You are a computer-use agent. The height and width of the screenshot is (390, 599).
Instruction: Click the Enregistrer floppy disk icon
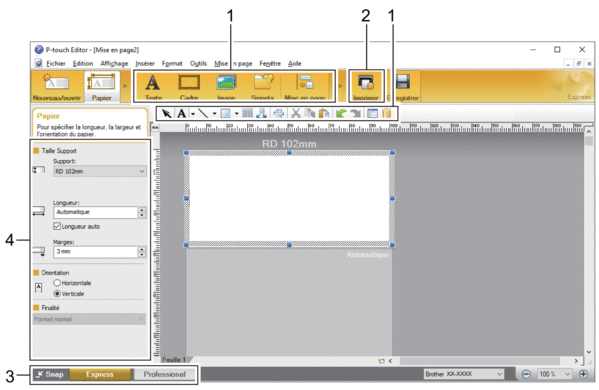point(403,86)
